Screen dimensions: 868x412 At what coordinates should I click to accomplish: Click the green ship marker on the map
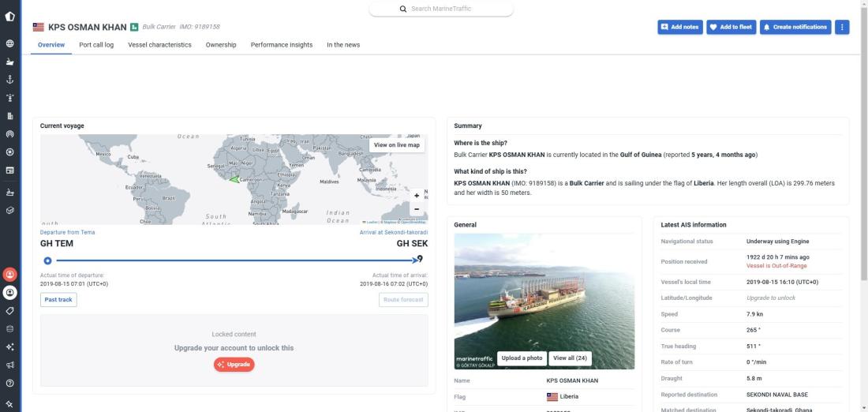click(x=234, y=179)
